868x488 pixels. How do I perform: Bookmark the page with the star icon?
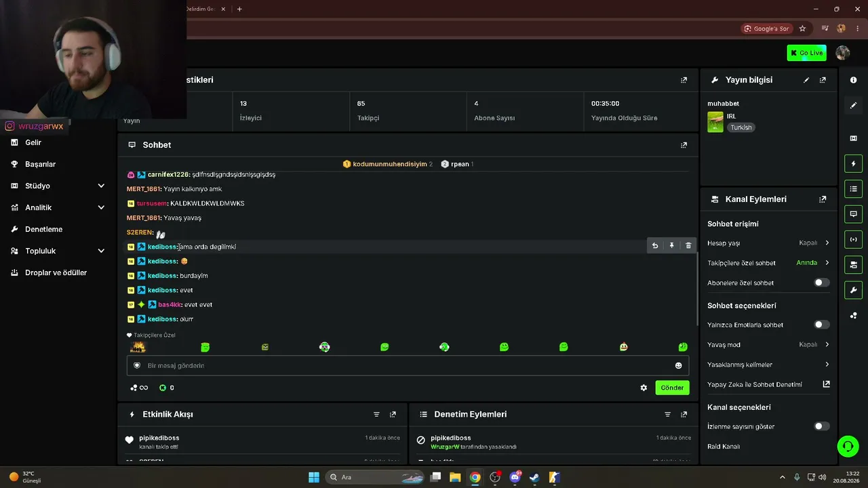point(802,28)
